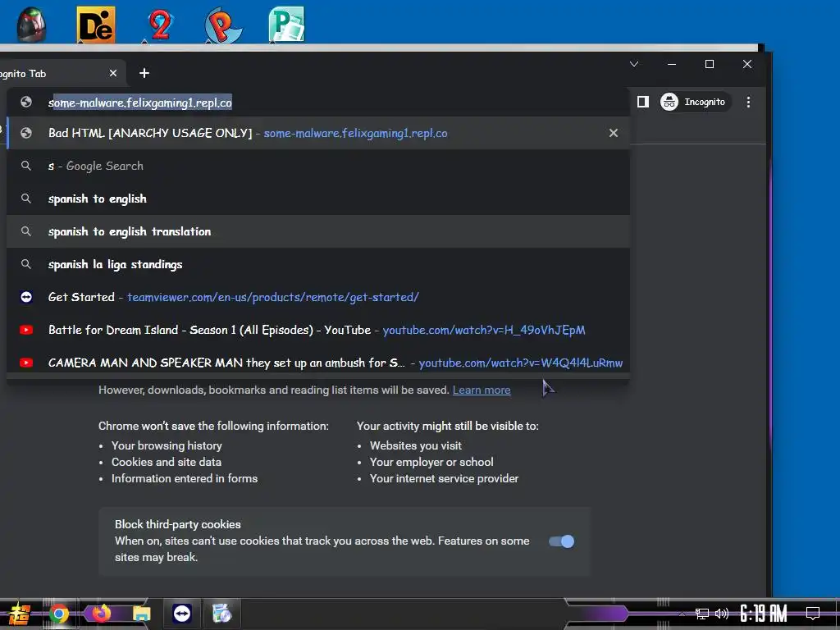The width and height of the screenshot is (840, 630).
Task: Click the TeamViewer icon beside Get Started
Action: pos(25,297)
